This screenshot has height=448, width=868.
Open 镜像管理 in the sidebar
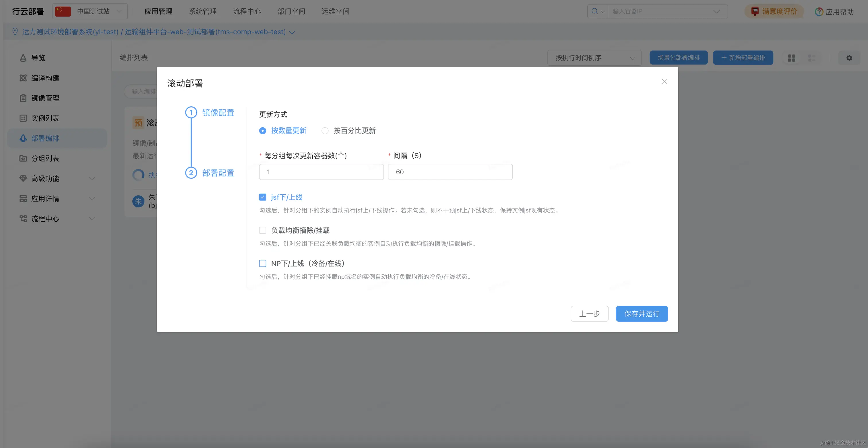tap(45, 98)
